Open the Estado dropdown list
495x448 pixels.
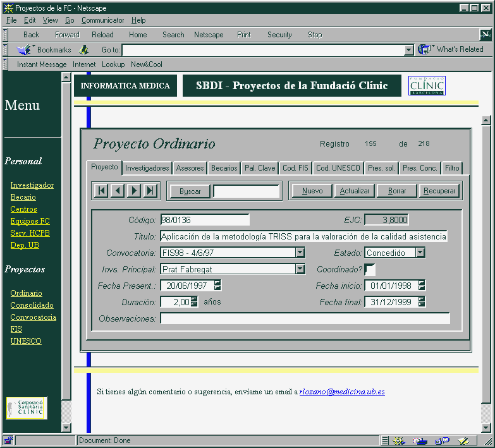click(x=420, y=253)
